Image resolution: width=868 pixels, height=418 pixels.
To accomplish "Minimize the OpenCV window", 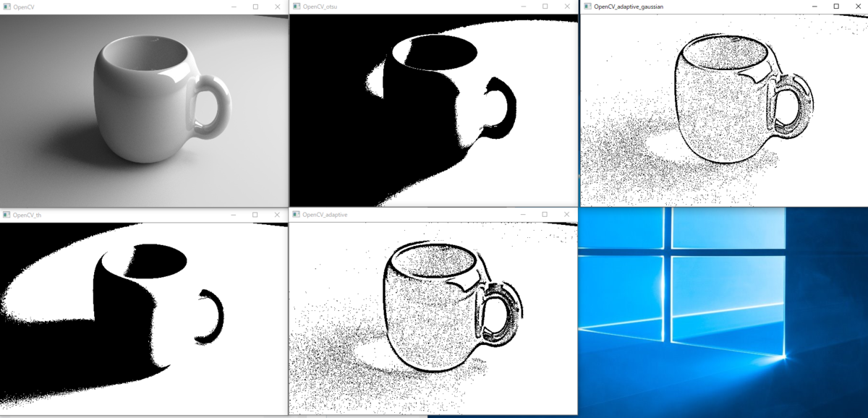I will click(x=232, y=7).
